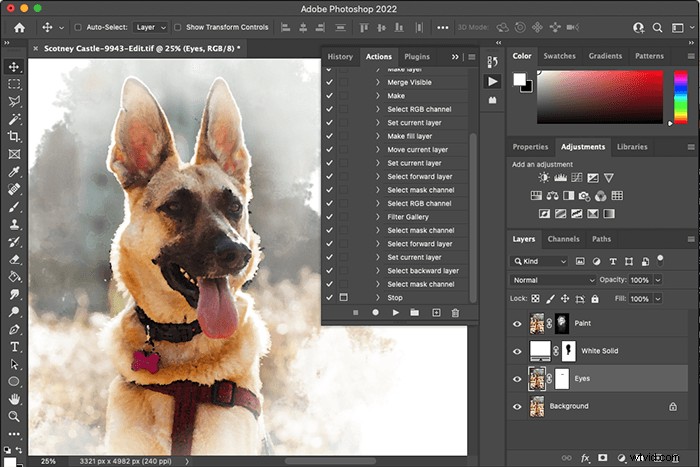This screenshot has height=467, width=700.
Task: Select the Healing Brush tool
Action: coord(14,189)
